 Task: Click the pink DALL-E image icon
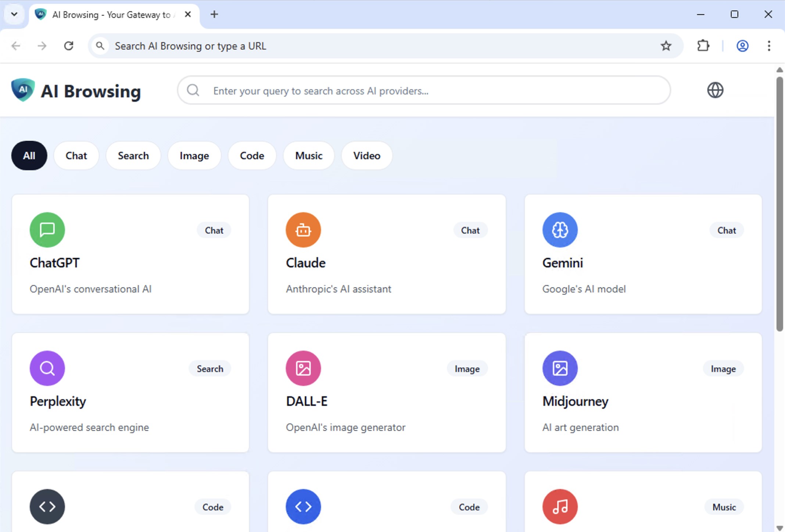point(303,368)
